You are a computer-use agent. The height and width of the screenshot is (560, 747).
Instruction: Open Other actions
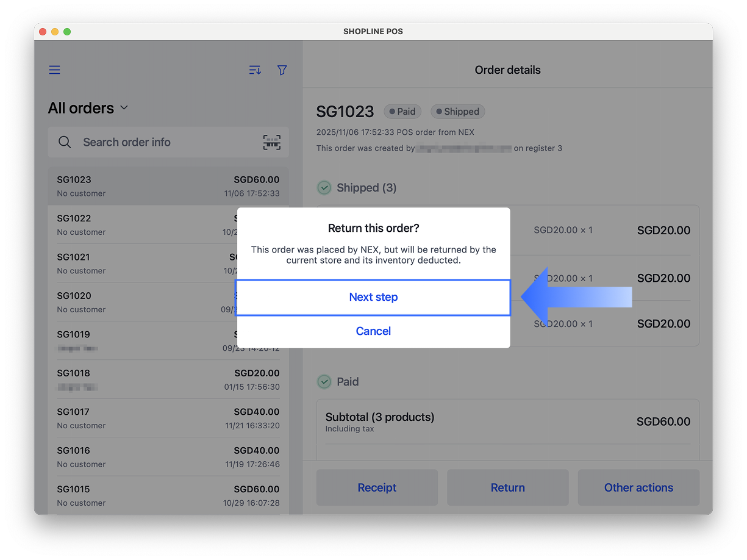638,487
